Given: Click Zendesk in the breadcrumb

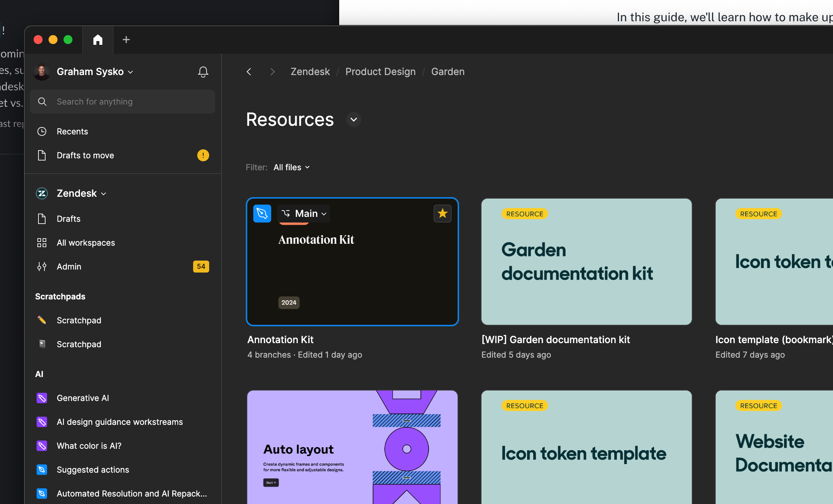Looking at the screenshot, I should [x=310, y=72].
